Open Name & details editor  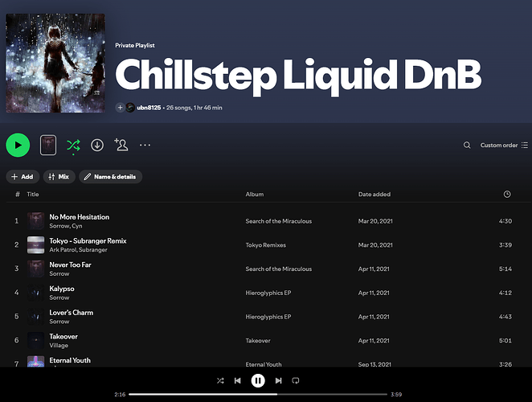(x=111, y=177)
